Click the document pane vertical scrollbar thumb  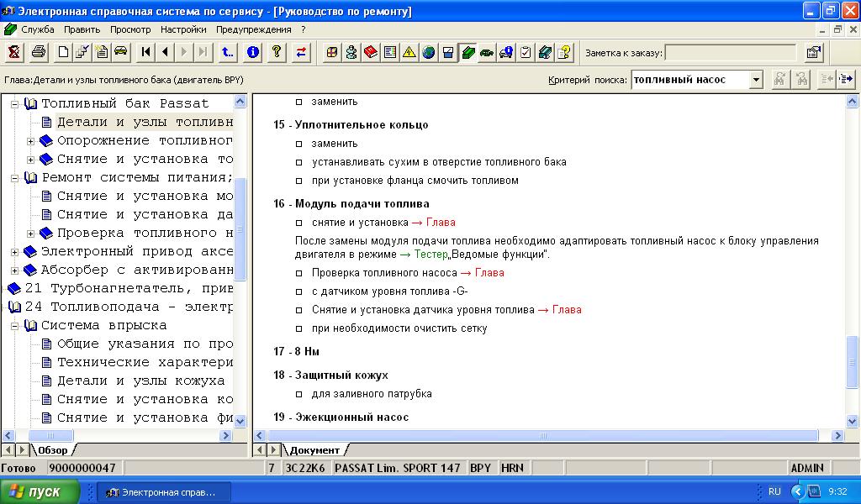tap(853, 363)
